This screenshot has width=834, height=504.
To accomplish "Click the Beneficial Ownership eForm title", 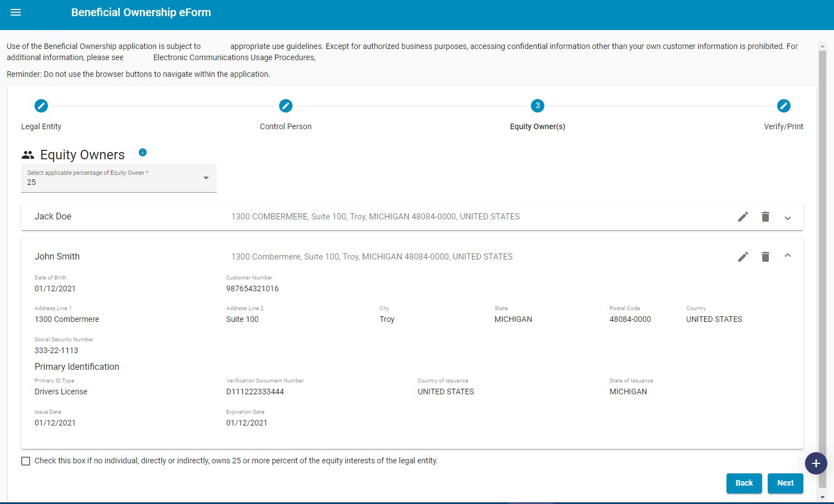I will tap(141, 12).
